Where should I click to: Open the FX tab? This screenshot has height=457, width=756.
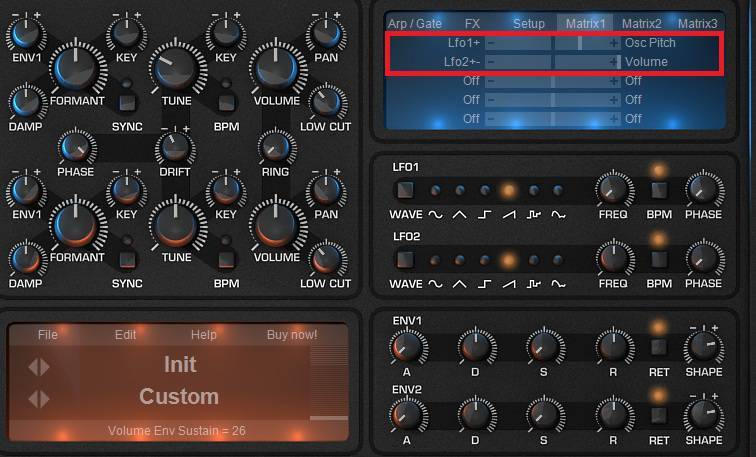pyautogui.click(x=474, y=22)
